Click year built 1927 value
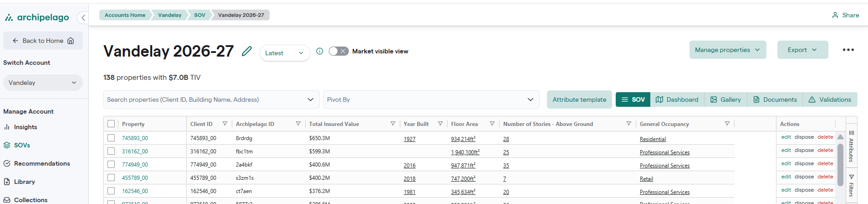The image size is (868, 204). [x=409, y=139]
